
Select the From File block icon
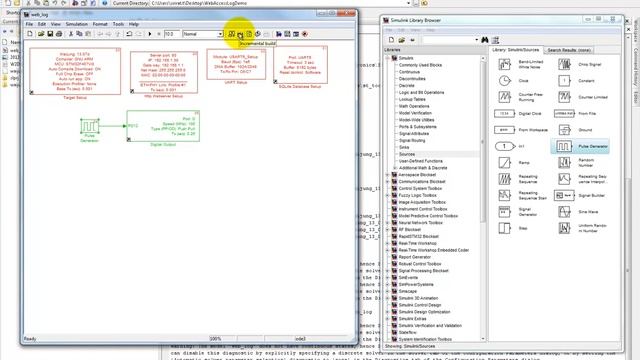564,113
